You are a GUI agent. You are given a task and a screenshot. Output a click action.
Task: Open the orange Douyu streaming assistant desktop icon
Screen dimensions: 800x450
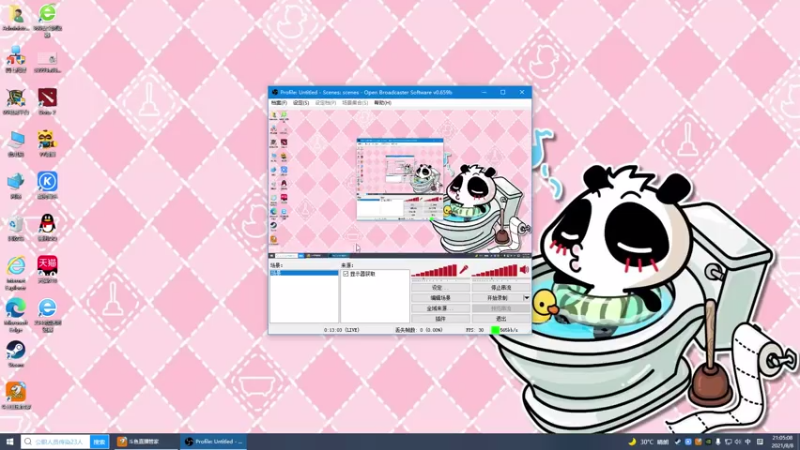tap(16, 395)
